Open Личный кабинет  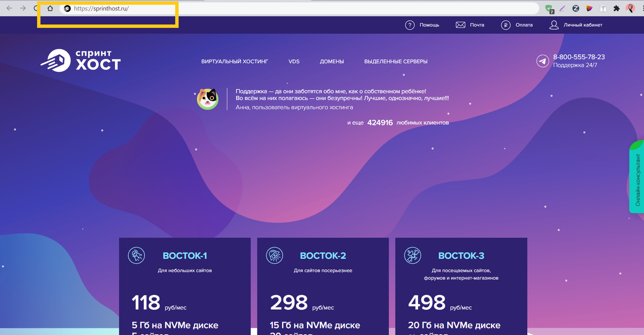(x=583, y=25)
